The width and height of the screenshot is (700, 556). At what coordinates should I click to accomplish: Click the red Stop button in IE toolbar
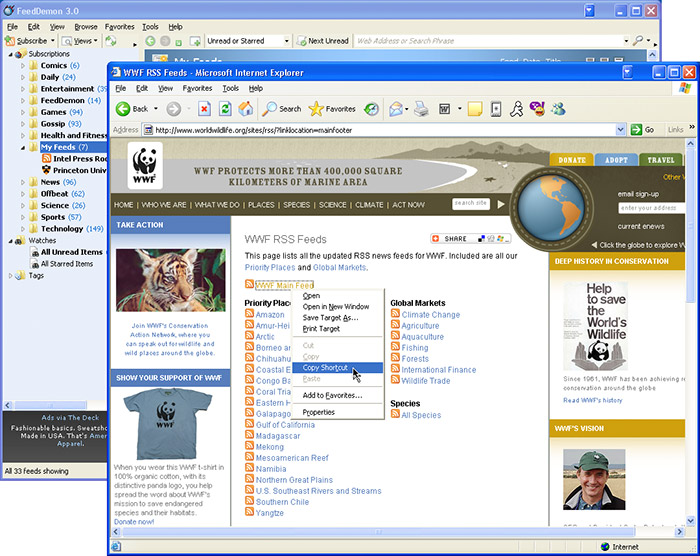pyautogui.click(x=204, y=109)
